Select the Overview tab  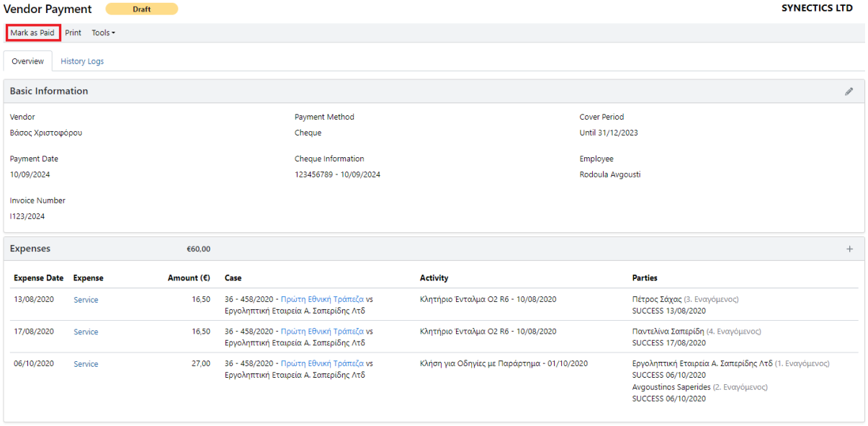coord(28,61)
